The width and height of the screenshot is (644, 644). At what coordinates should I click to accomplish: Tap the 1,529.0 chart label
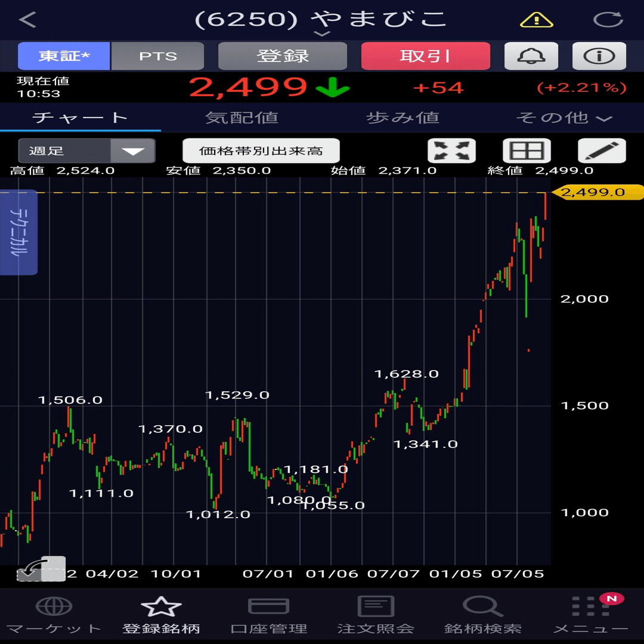coord(237,395)
